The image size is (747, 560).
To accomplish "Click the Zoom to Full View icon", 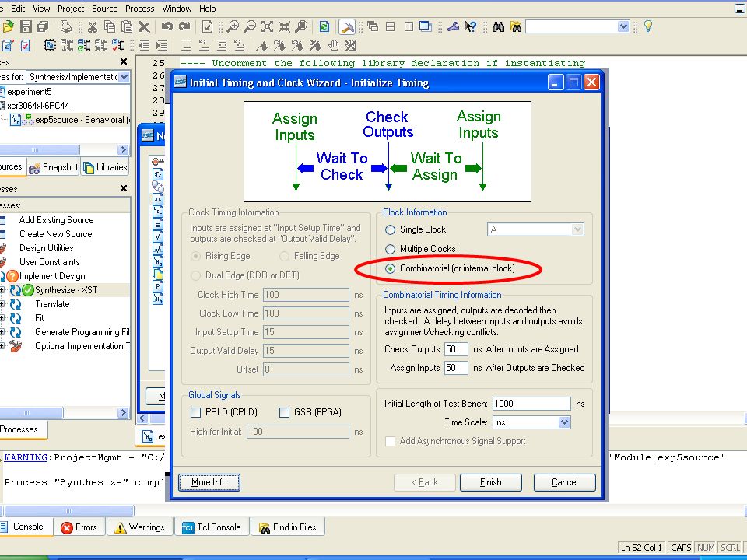I will coord(267,26).
